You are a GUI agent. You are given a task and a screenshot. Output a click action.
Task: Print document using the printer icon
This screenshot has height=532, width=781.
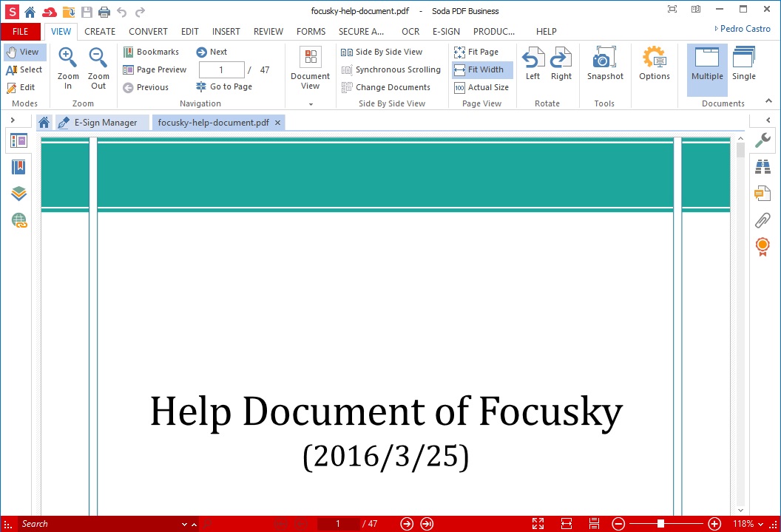click(104, 11)
